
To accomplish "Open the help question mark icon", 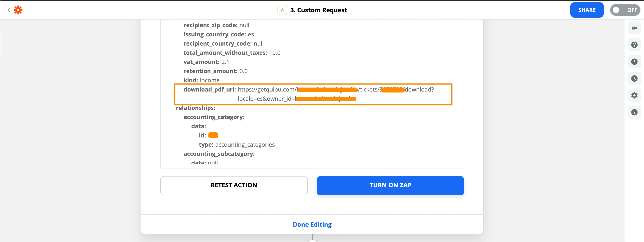I will pyautogui.click(x=634, y=45).
